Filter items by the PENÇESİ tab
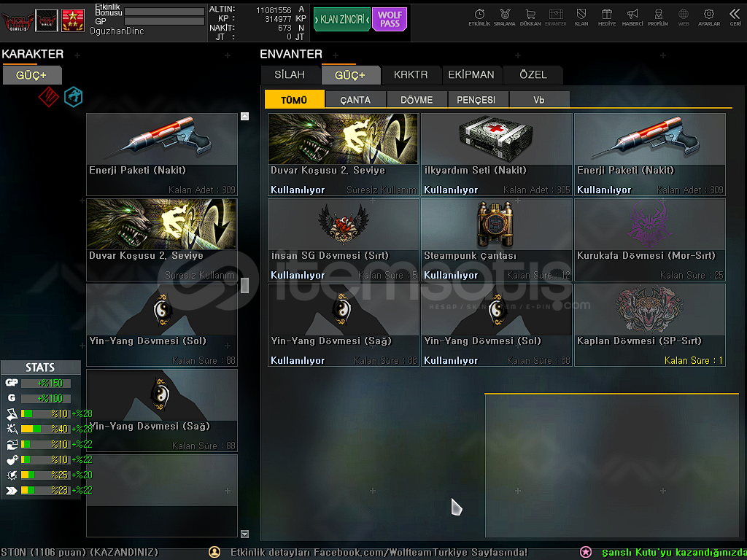Viewport: 747px width, 560px height. coord(478,99)
